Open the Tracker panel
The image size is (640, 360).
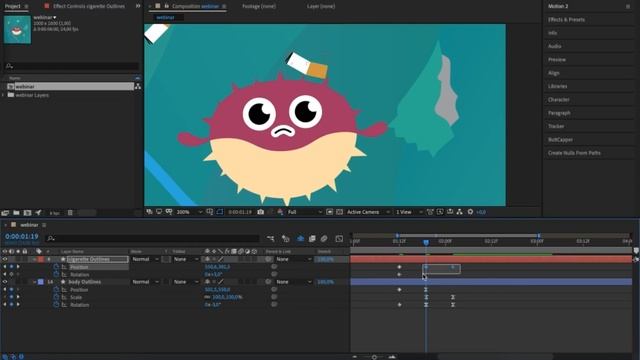coord(556,126)
